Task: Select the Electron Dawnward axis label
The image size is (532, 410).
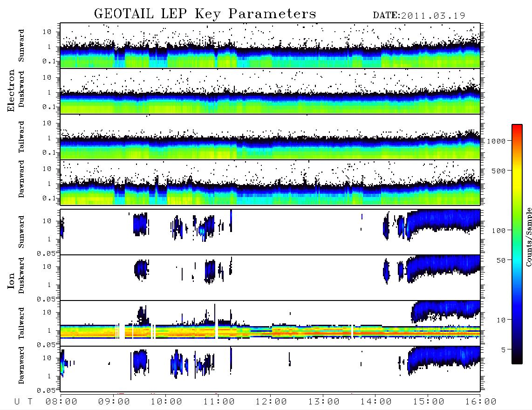Action: (x=21, y=179)
